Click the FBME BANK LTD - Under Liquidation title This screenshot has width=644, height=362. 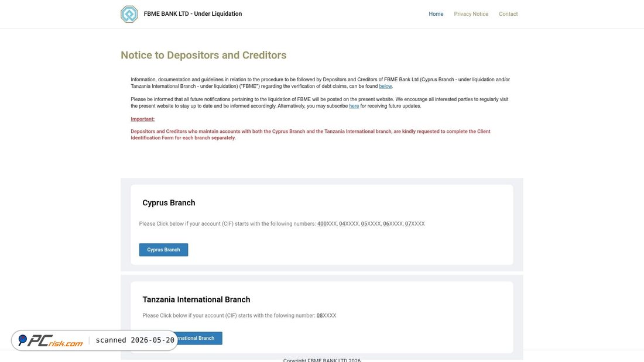(x=193, y=13)
